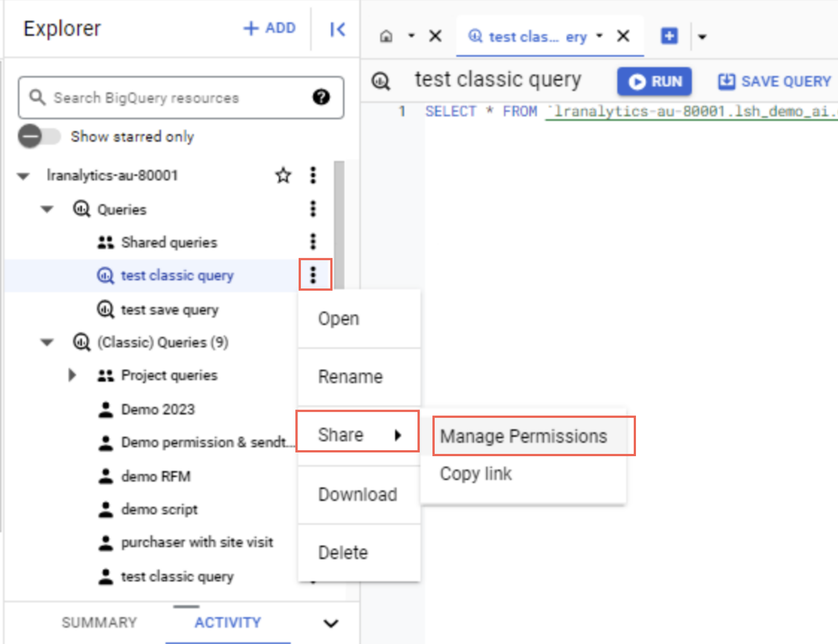Click the (Classic) Queries folder icon

82,342
